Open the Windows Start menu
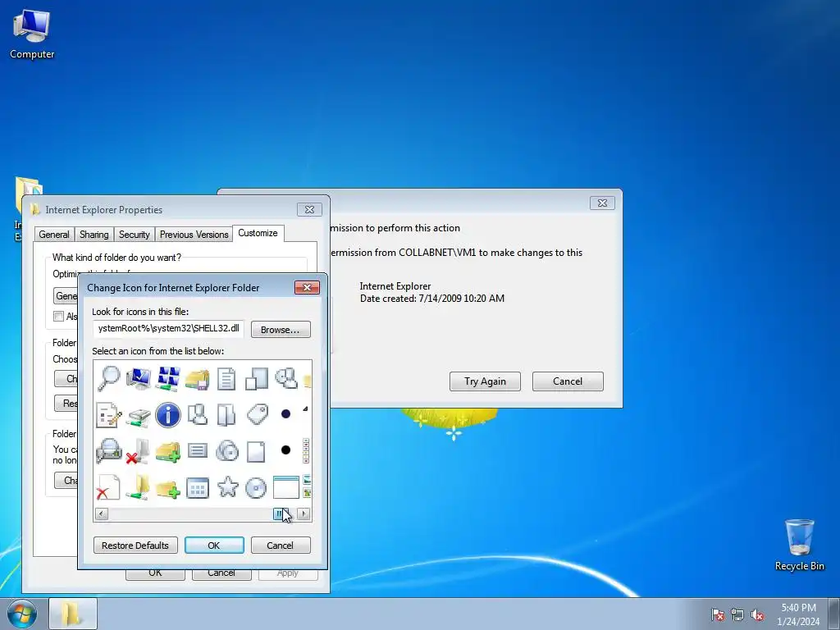The image size is (840, 630). pyautogui.click(x=22, y=614)
